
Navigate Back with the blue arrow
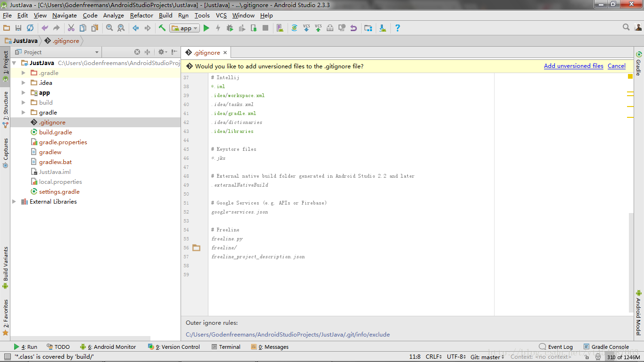[136, 28]
